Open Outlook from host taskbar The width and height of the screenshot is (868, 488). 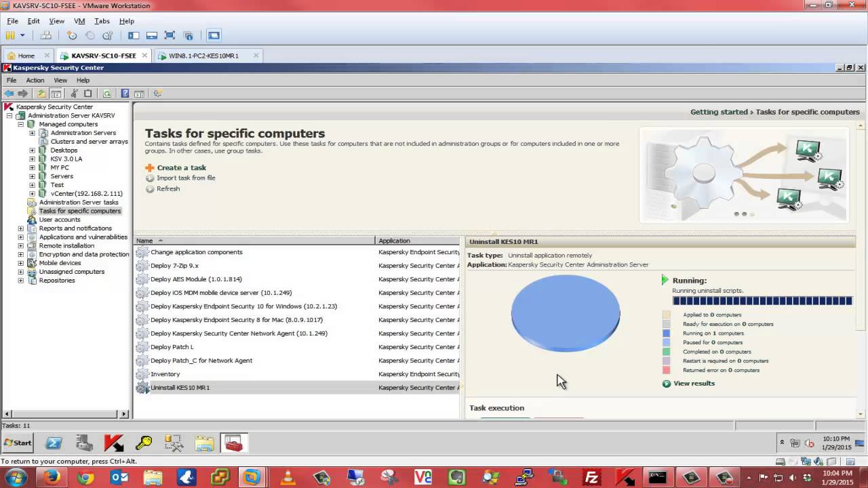tap(119, 478)
